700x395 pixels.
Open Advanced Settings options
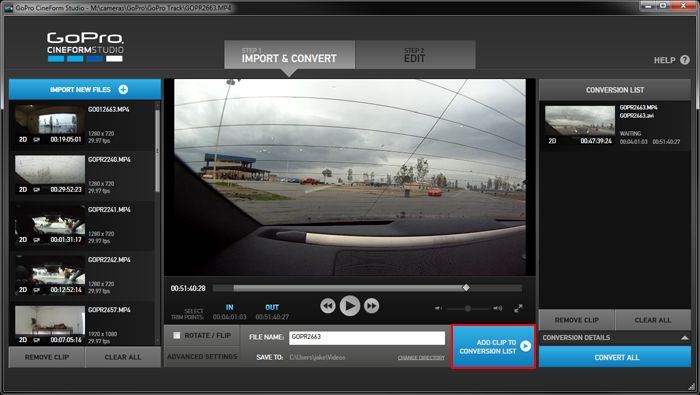[x=202, y=357]
